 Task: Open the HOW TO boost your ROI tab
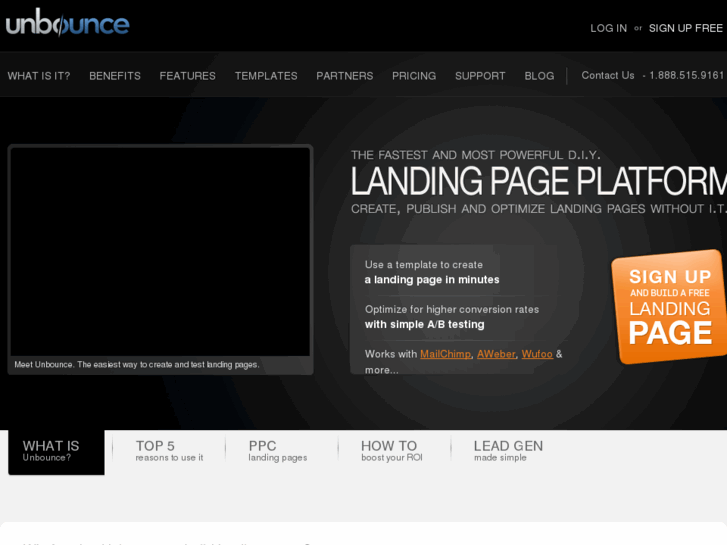pos(392,451)
